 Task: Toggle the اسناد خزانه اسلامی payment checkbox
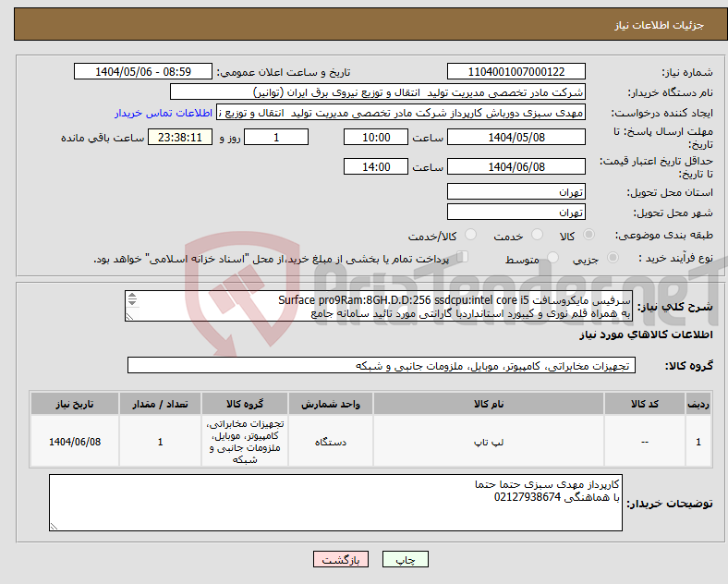coord(463,257)
